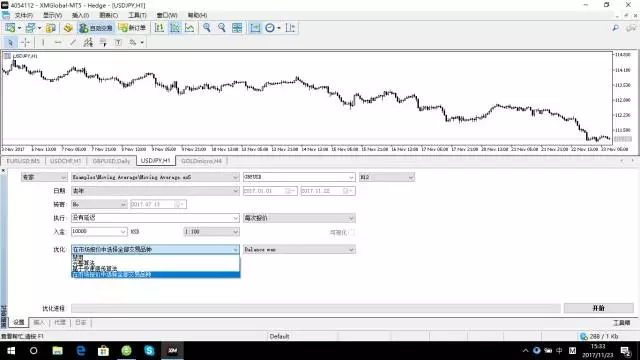This screenshot has width=640, height=360.
Task: Open the tile windows grid icon
Action: tap(237, 28)
